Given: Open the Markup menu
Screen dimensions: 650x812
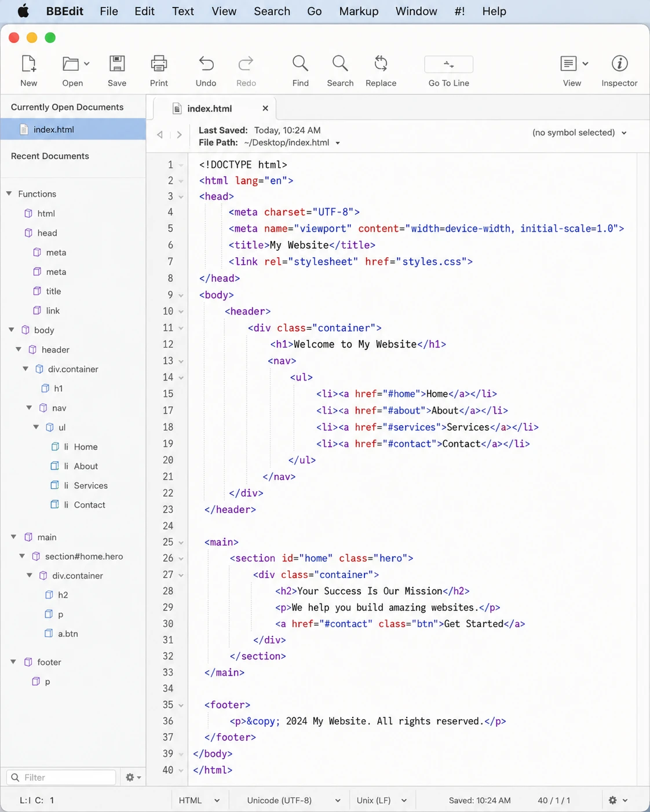Looking at the screenshot, I should 359,11.
